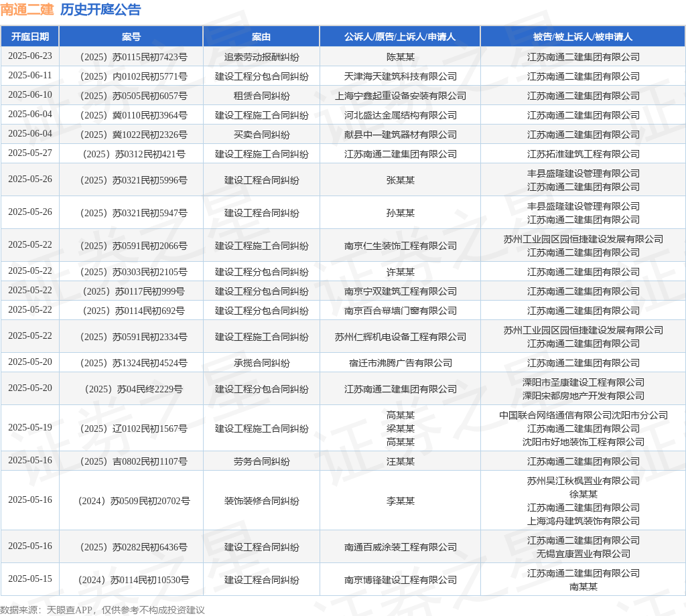686x616 pixels.
Task: Click date cell 2025-05-19
Action: click(x=30, y=428)
